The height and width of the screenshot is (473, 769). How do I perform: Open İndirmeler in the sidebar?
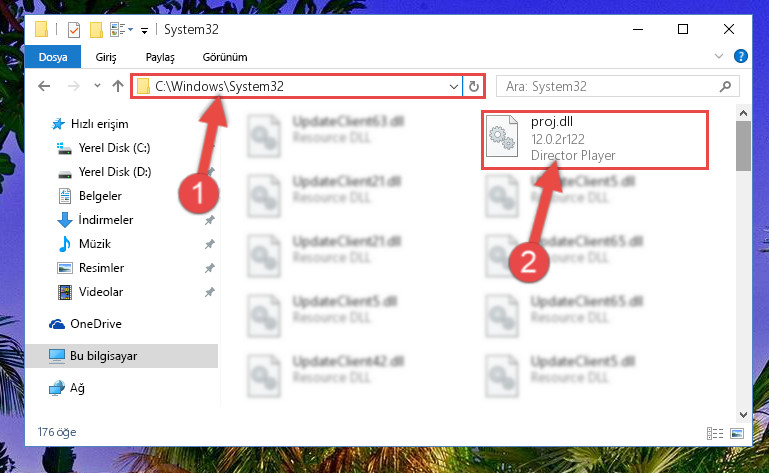tap(105, 219)
